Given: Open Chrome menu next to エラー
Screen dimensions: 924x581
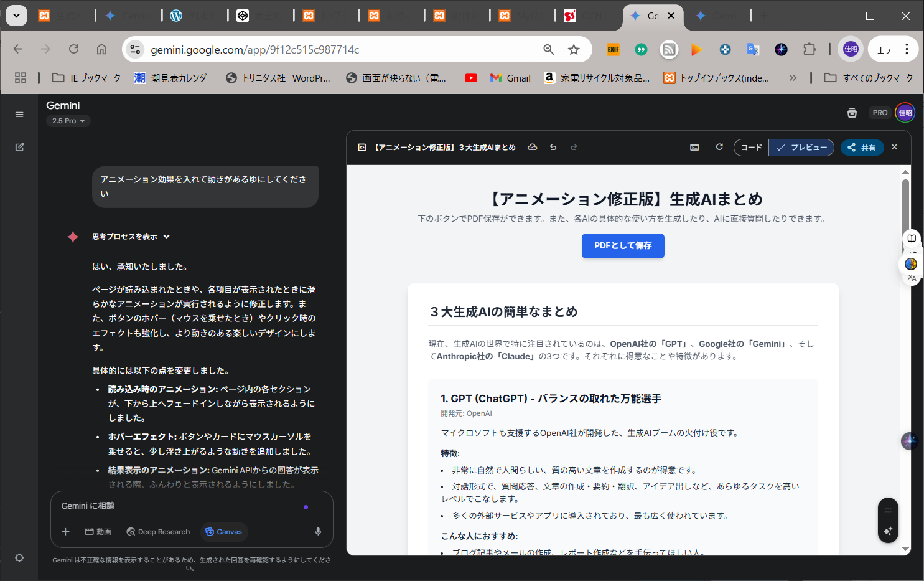Looking at the screenshot, I should tap(907, 49).
